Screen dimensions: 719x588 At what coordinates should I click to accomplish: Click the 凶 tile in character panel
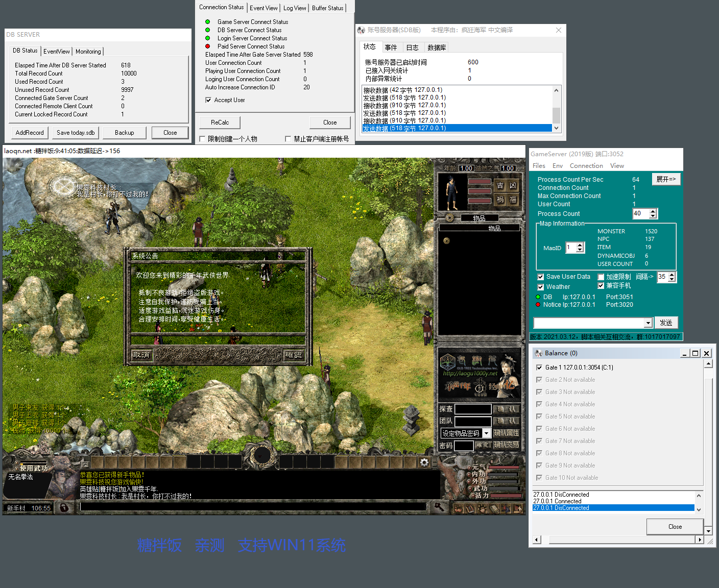click(x=513, y=185)
